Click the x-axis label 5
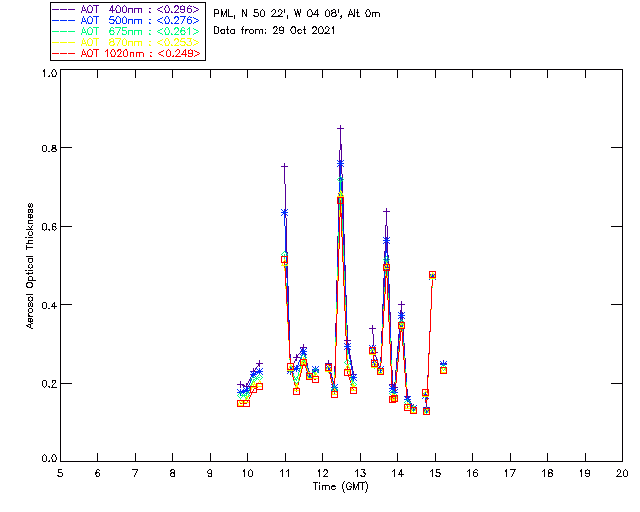Screen dimensions: 640x512 (60, 473)
